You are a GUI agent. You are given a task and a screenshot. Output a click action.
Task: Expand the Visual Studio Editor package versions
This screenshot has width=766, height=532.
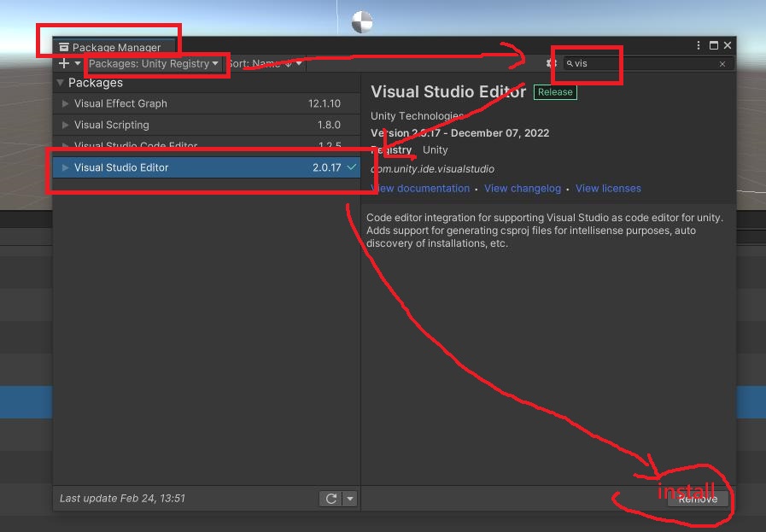(x=65, y=167)
